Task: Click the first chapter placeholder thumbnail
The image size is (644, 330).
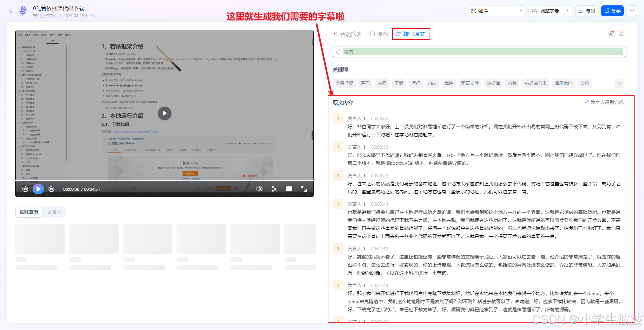Action: 40,239
